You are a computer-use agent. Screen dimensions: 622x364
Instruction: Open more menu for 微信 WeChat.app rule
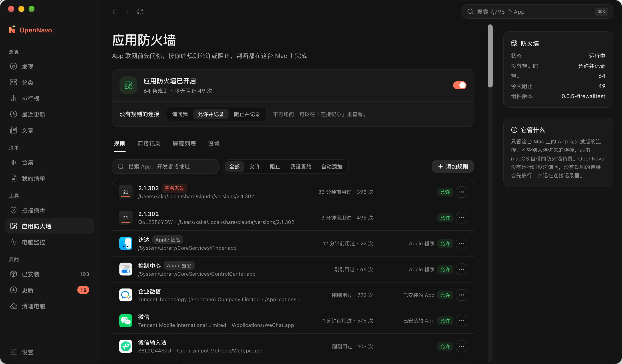point(461,320)
